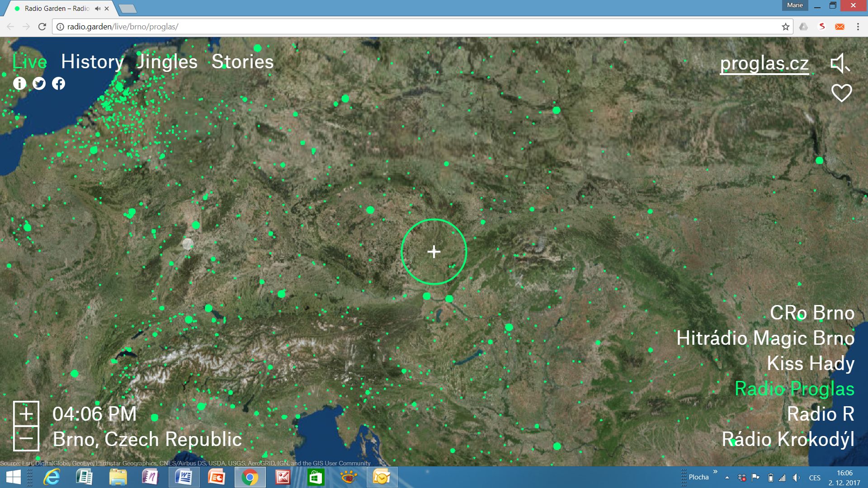Open the Windows Store from the taskbar
The width and height of the screenshot is (868, 488).
click(316, 477)
